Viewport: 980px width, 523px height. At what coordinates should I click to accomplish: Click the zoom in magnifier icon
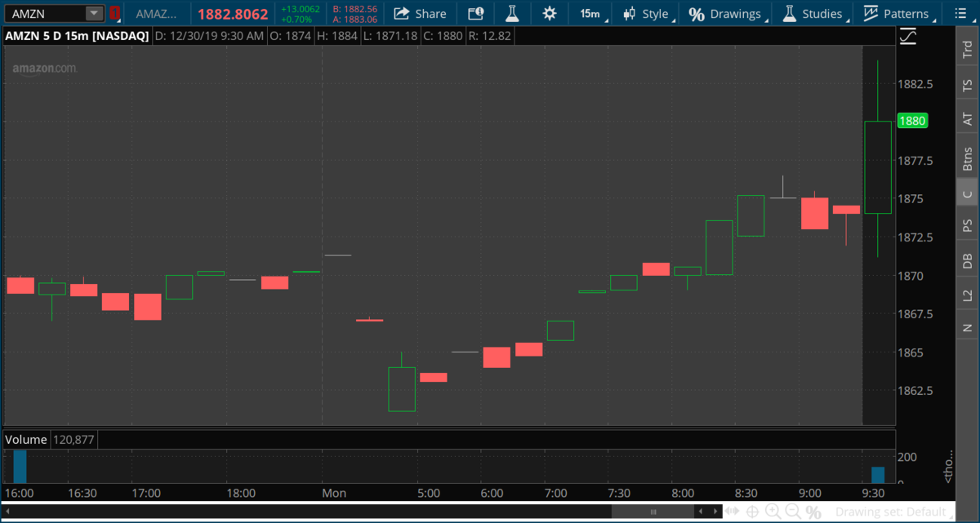(773, 512)
